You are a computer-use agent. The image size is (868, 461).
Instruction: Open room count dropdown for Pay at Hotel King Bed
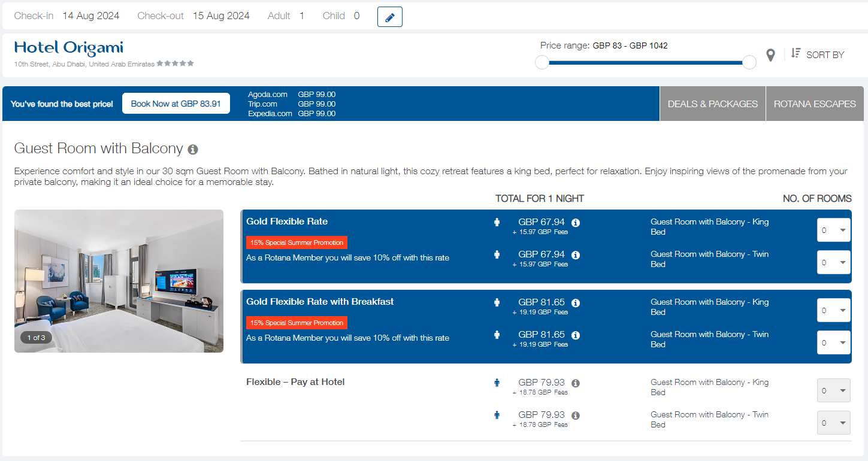click(x=834, y=390)
